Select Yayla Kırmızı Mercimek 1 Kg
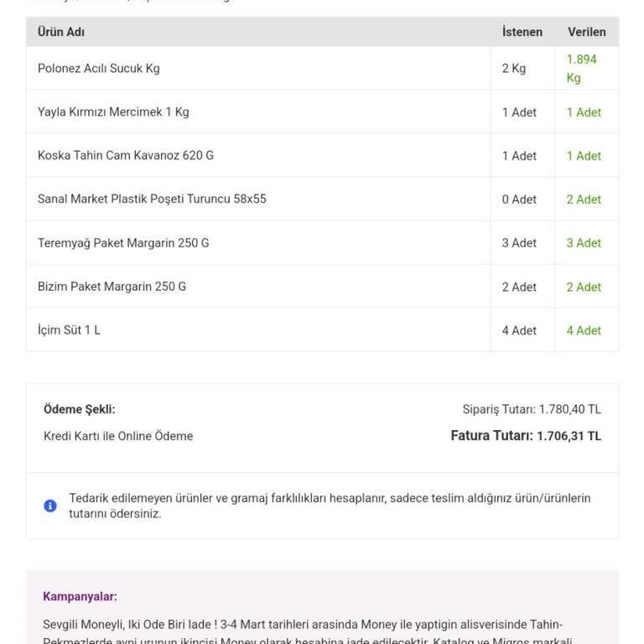The height and width of the screenshot is (644, 644). click(113, 112)
